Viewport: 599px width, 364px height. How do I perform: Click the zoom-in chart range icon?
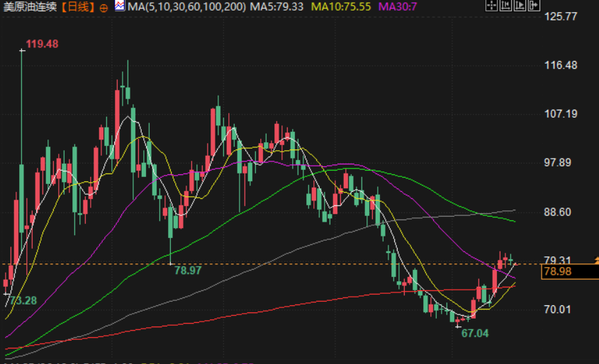[x=520, y=6]
